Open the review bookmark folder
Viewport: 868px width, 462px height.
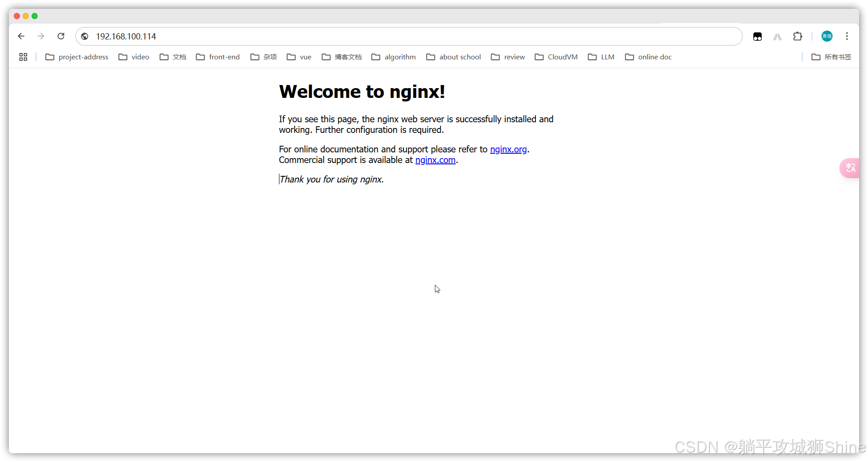point(508,57)
